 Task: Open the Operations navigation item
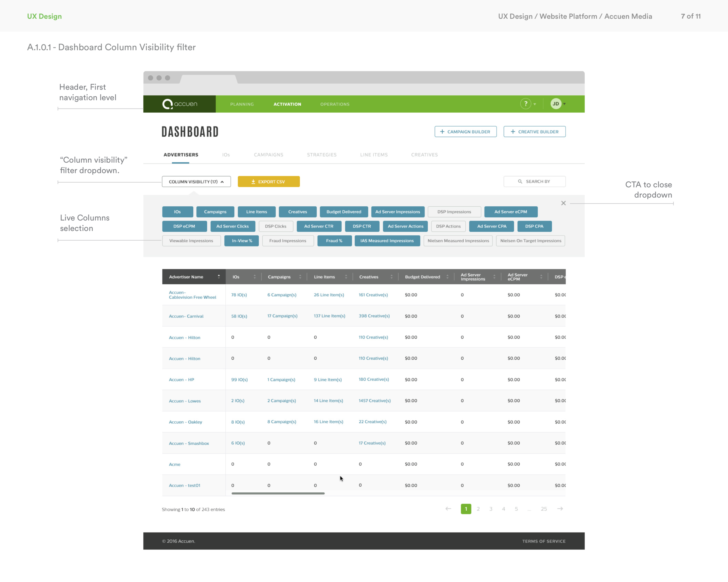(x=335, y=104)
